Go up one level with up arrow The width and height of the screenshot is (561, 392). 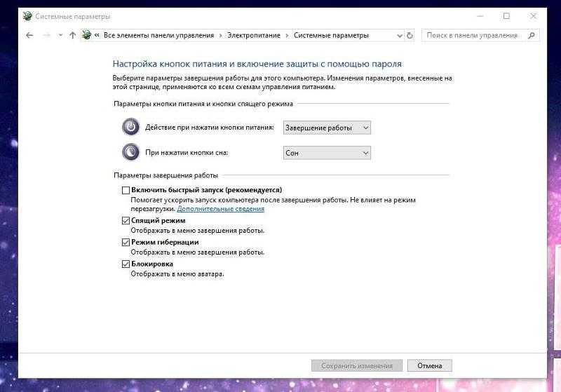coord(73,35)
